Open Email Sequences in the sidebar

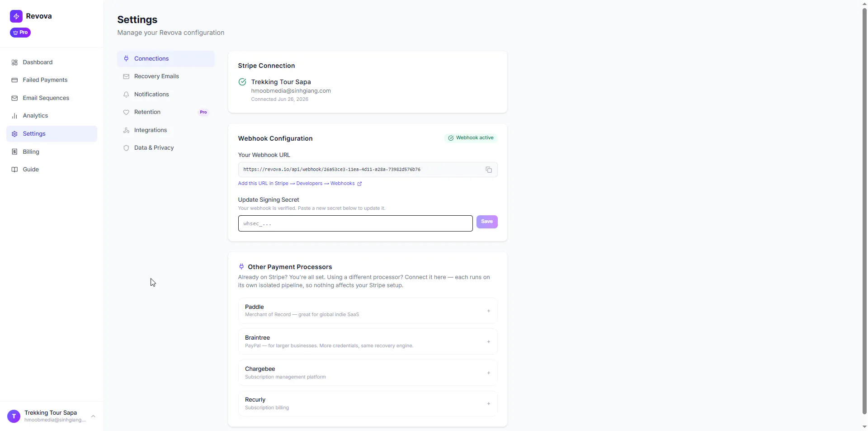52,98
